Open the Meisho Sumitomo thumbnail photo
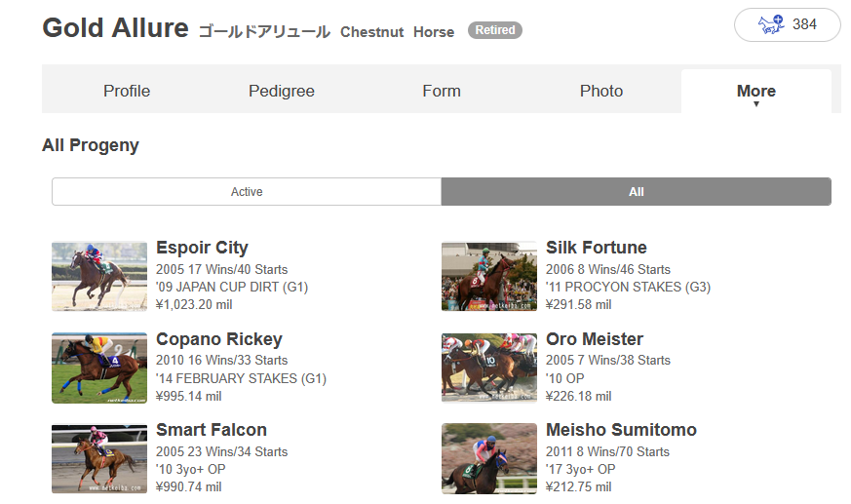Image resolution: width=851 pixels, height=504 pixels. click(489, 459)
